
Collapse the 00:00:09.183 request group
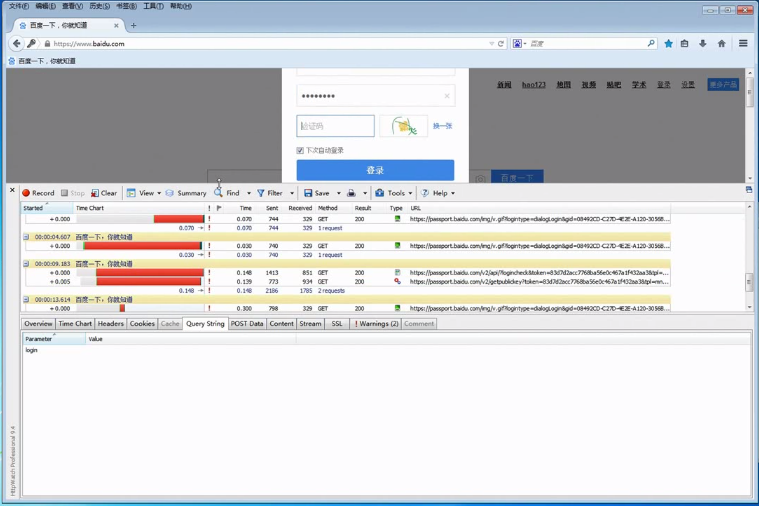click(x=26, y=264)
